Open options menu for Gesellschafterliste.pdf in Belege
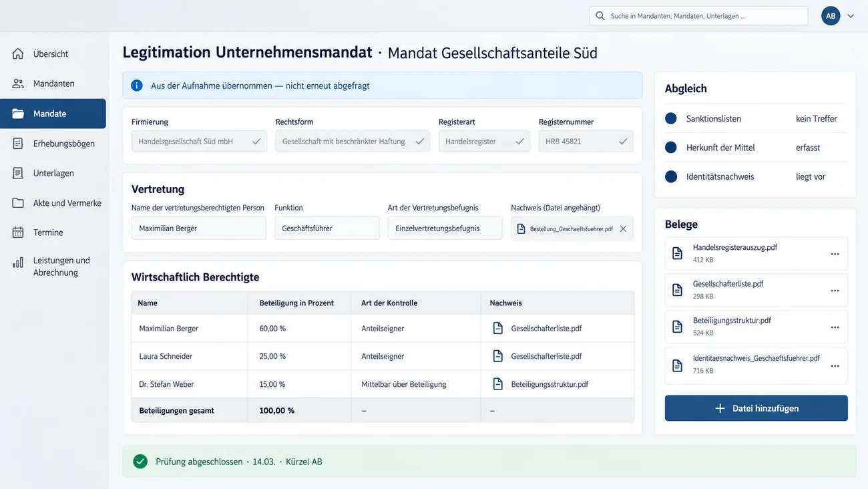The image size is (868, 489). [835, 291]
